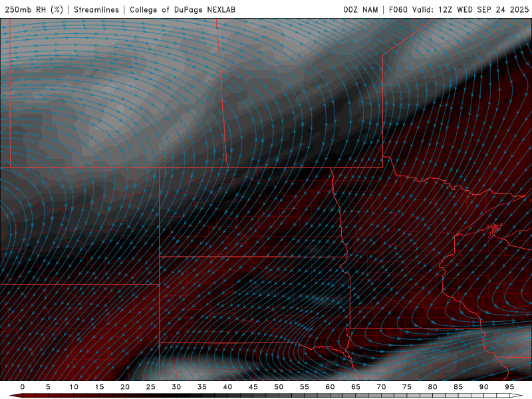
Task: Click the "12Z WED SEP 24 2025" valid time
Action: (x=483, y=9)
